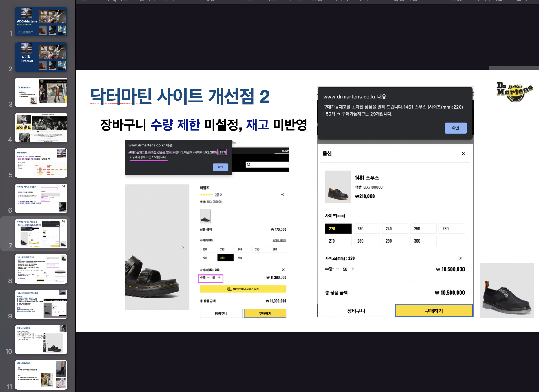Select the slide title '닥터마틴 사이트 개선점 2'
The height and width of the screenshot is (392, 539).
180,96
